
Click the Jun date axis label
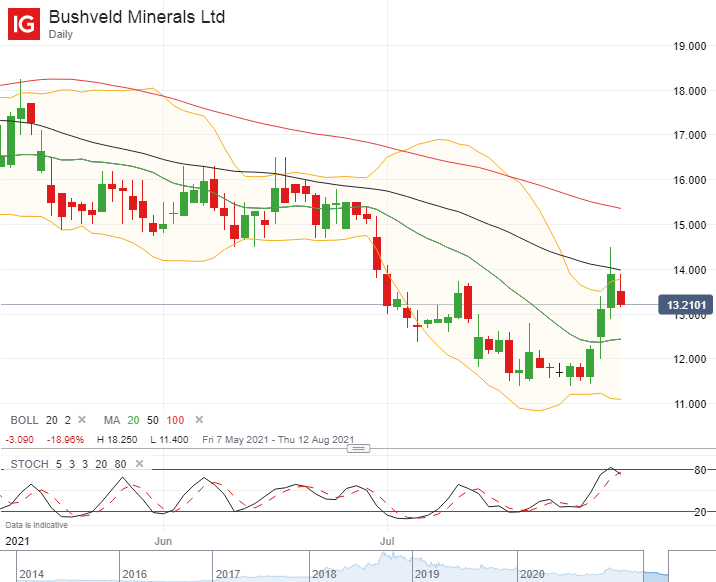click(163, 541)
